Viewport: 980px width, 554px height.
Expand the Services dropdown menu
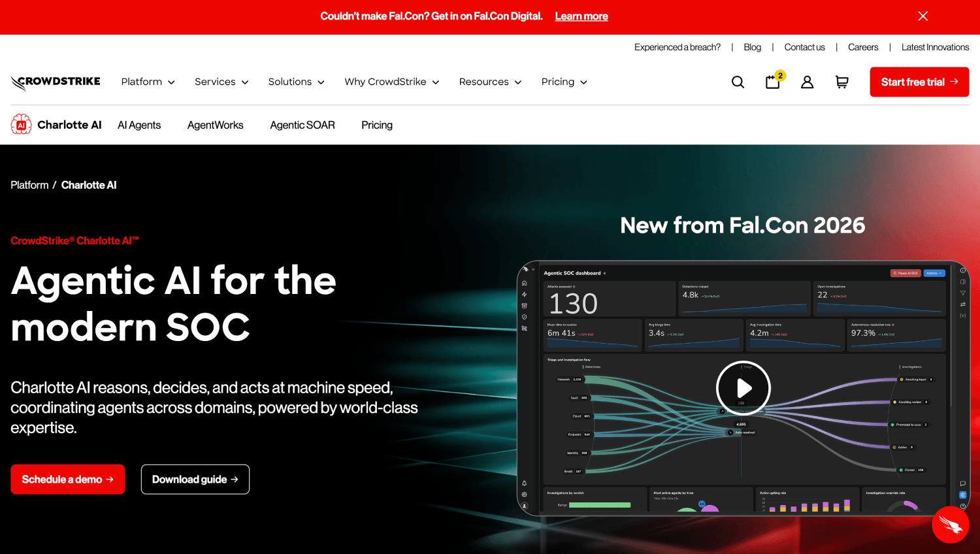221,82
